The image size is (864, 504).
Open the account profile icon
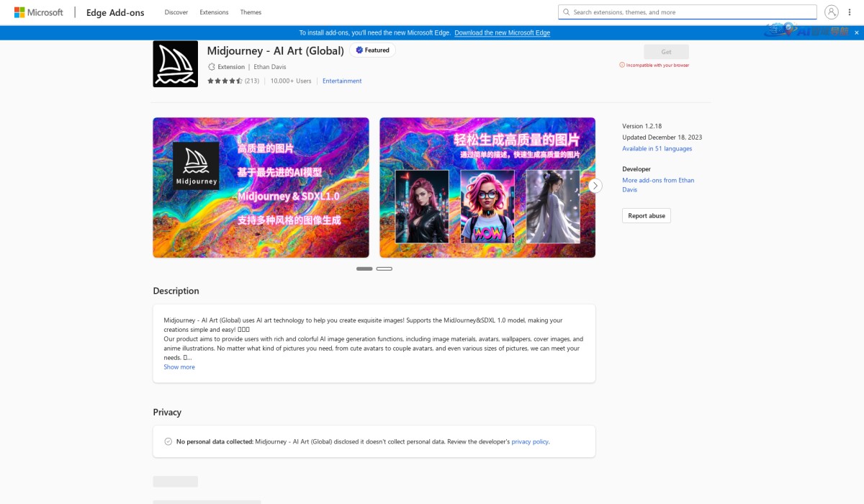832,12
